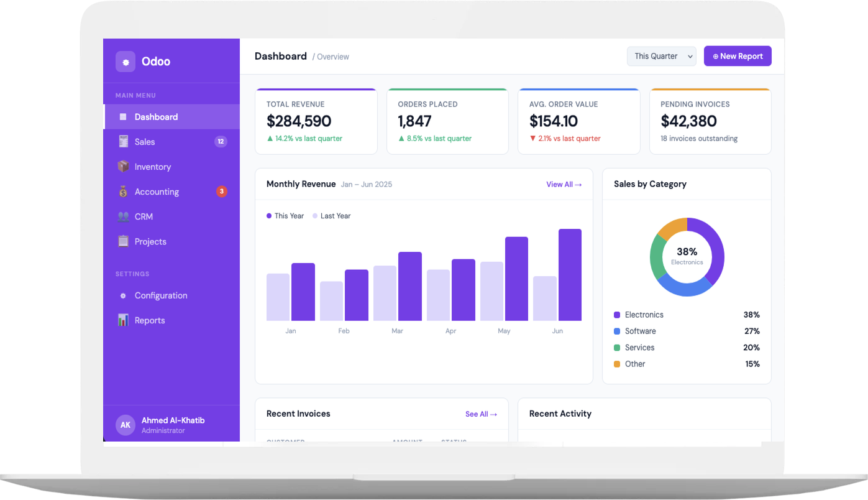Click the Odoo logo icon
Viewport: 868px width, 500px height.
[126, 62]
